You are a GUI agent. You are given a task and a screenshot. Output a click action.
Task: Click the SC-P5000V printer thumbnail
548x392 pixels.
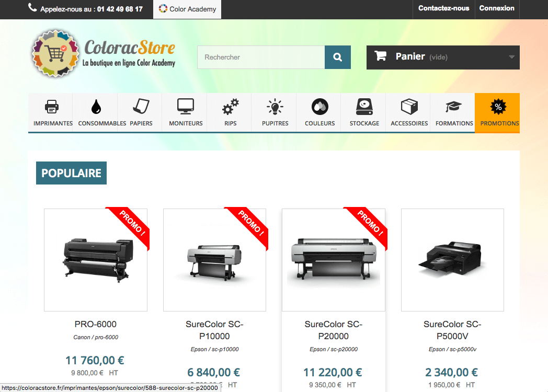click(x=452, y=260)
